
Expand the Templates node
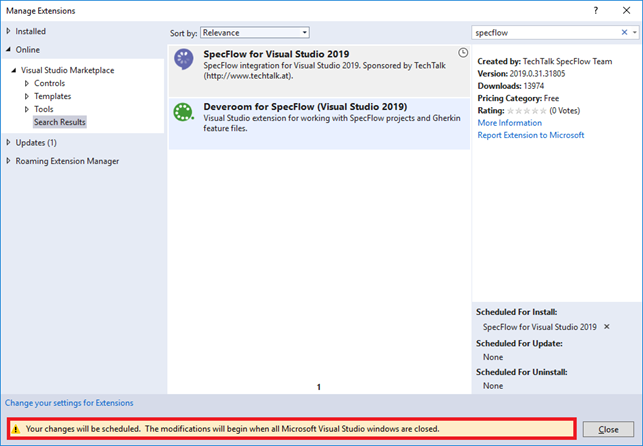pos(27,96)
